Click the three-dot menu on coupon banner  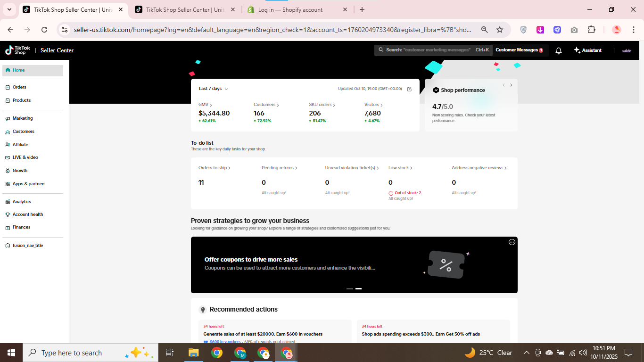point(512,242)
